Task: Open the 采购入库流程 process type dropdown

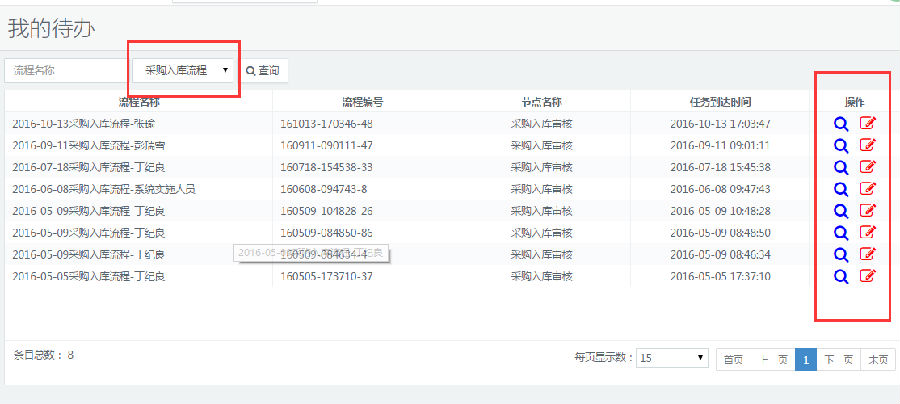Action: [185, 70]
